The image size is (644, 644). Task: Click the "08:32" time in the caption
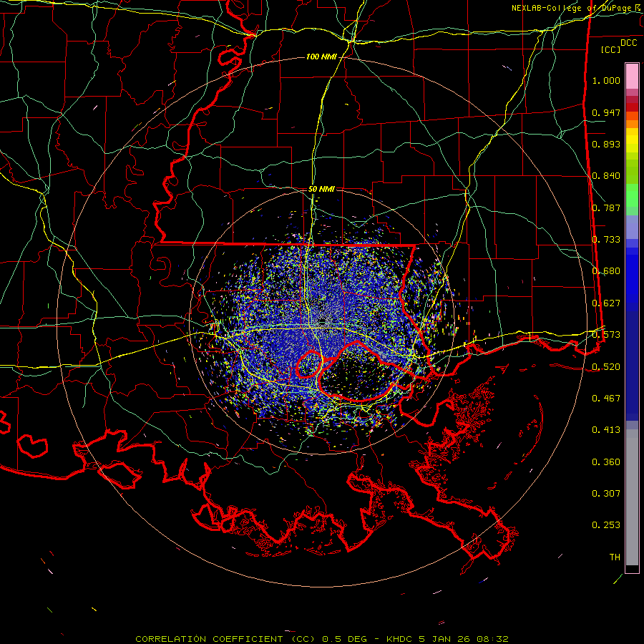pyautogui.click(x=492, y=639)
